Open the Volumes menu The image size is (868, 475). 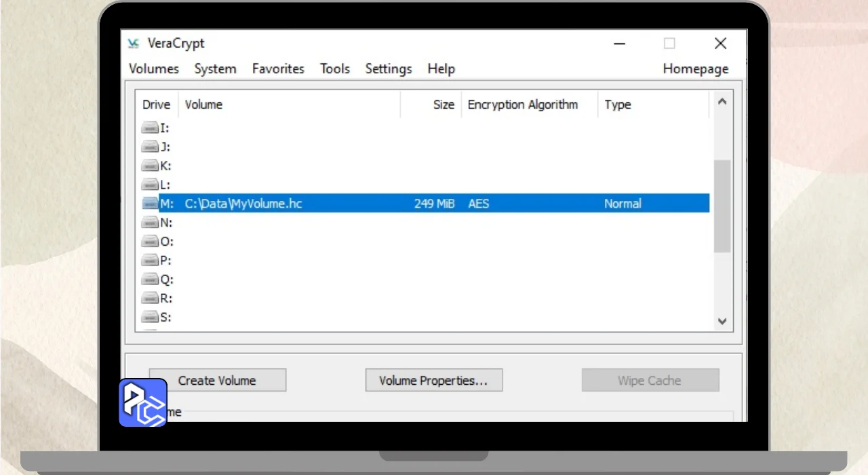(x=154, y=69)
